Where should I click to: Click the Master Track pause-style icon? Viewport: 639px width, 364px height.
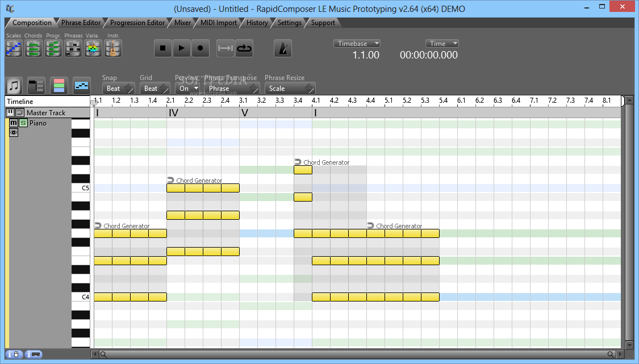(x=10, y=112)
